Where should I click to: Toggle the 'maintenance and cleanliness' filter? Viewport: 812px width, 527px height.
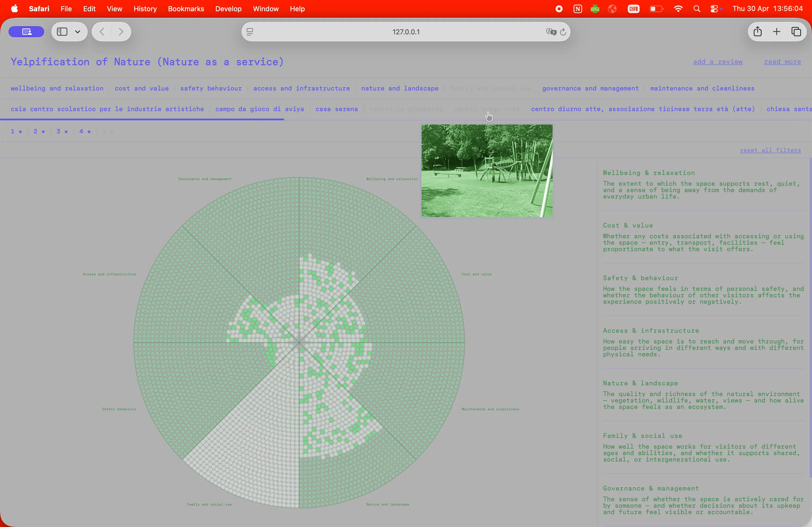(702, 88)
